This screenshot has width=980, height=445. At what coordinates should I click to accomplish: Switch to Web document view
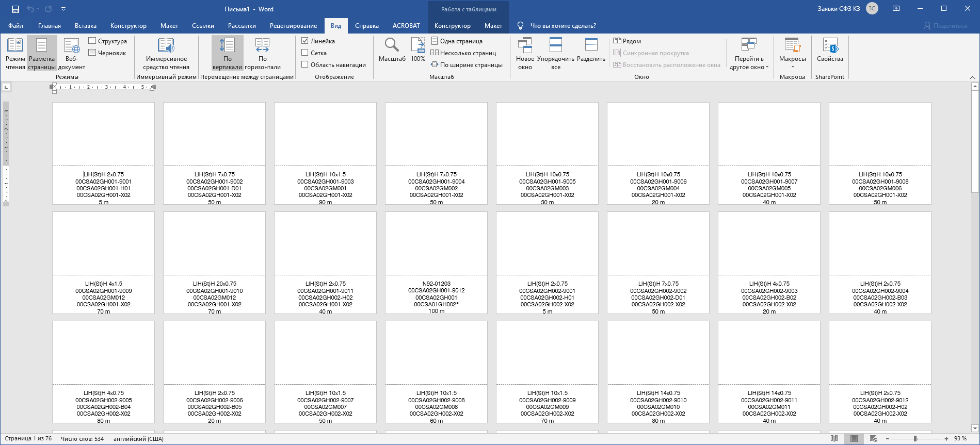coord(72,53)
